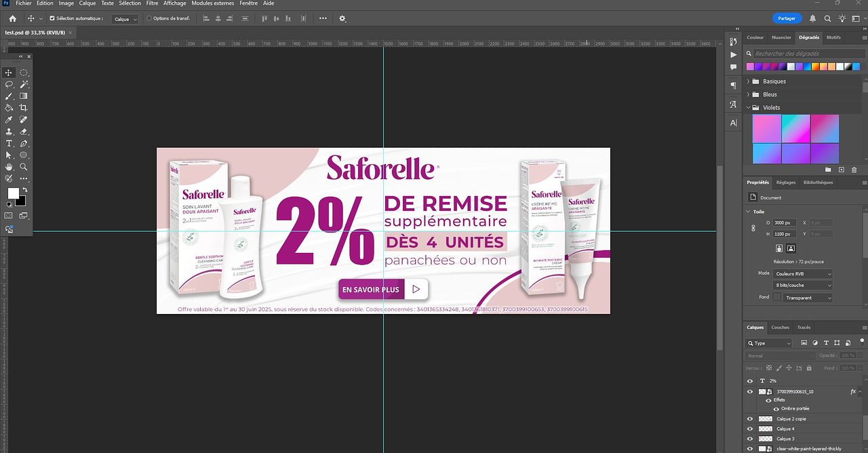
Task: Select the Gradient tool
Action: (24, 96)
